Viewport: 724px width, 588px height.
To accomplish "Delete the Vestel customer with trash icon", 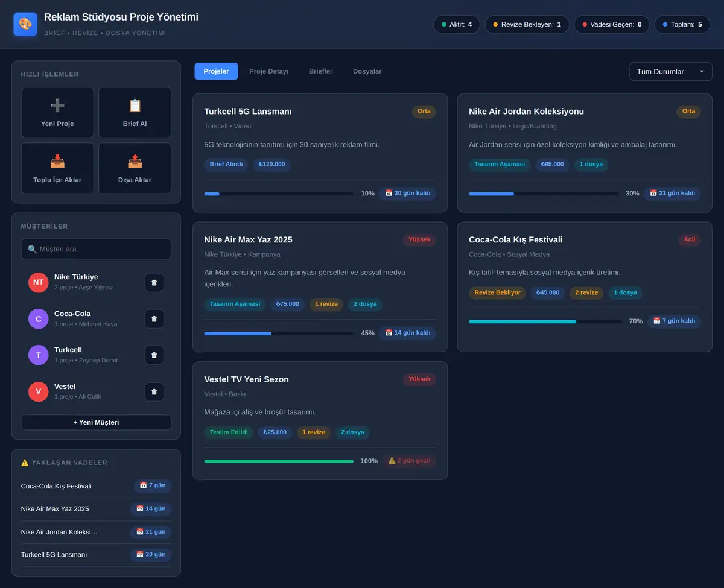I will [154, 392].
